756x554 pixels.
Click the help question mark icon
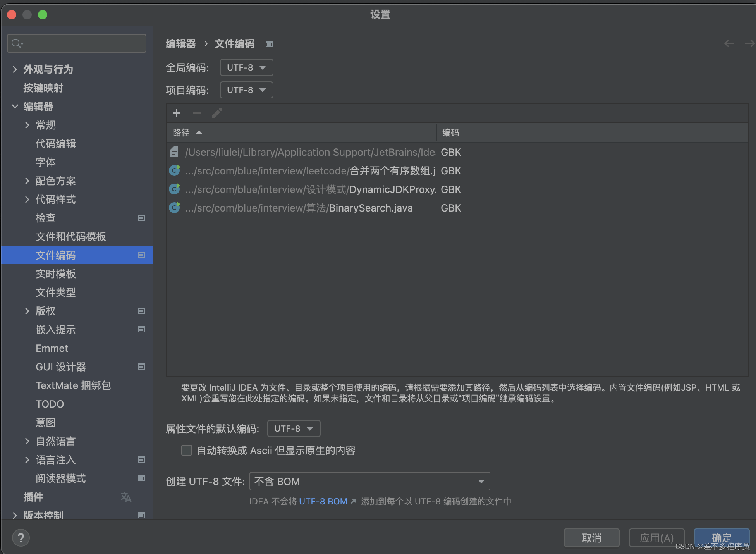(x=21, y=538)
